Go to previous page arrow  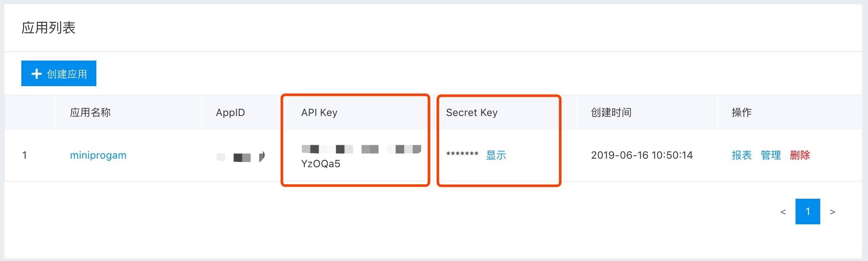coord(783,212)
